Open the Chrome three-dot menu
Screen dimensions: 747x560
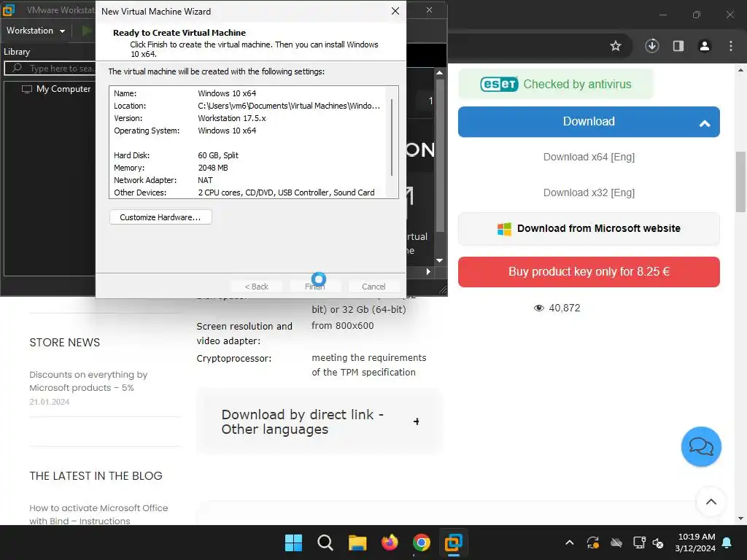(731, 46)
